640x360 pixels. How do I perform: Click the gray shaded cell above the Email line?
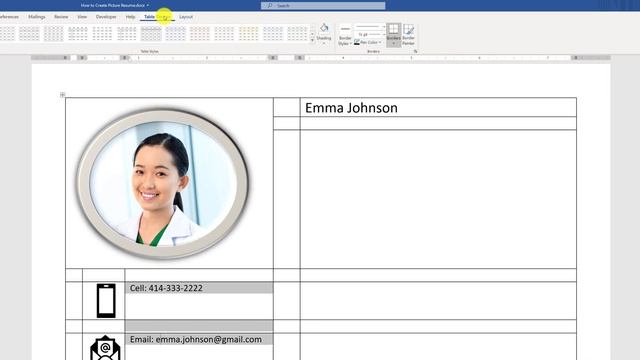(199, 326)
